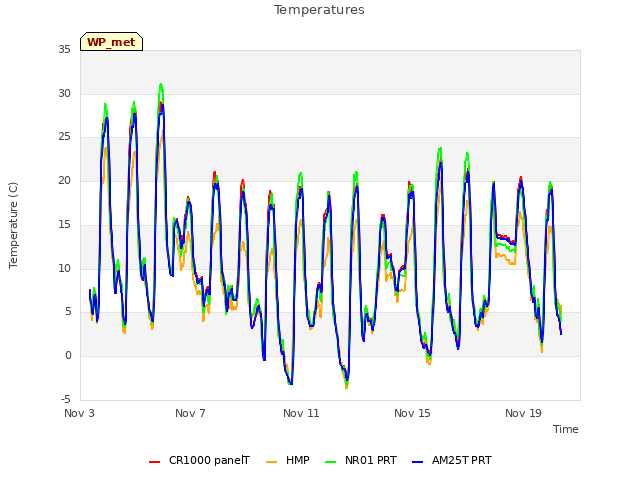Click the Temperatures chart title
This screenshot has height=480, width=640.
319,10
